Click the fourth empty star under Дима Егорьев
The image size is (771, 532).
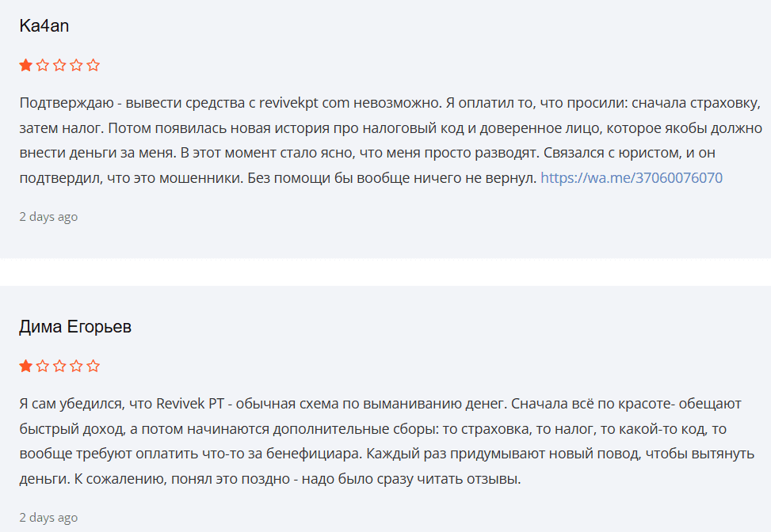click(77, 366)
